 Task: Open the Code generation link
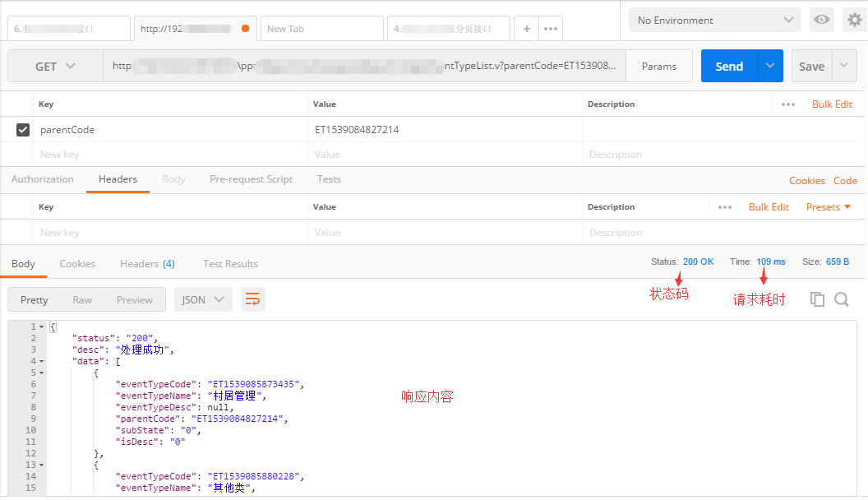845,180
